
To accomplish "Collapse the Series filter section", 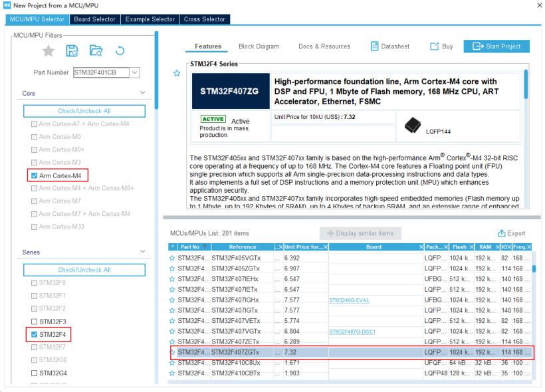I will click(x=142, y=251).
